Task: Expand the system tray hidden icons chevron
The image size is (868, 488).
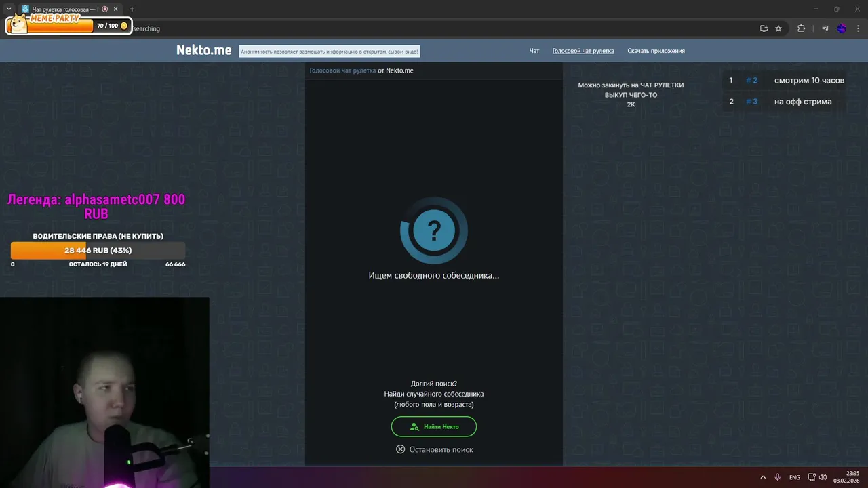Action: pyautogui.click(x=763, y=477)
